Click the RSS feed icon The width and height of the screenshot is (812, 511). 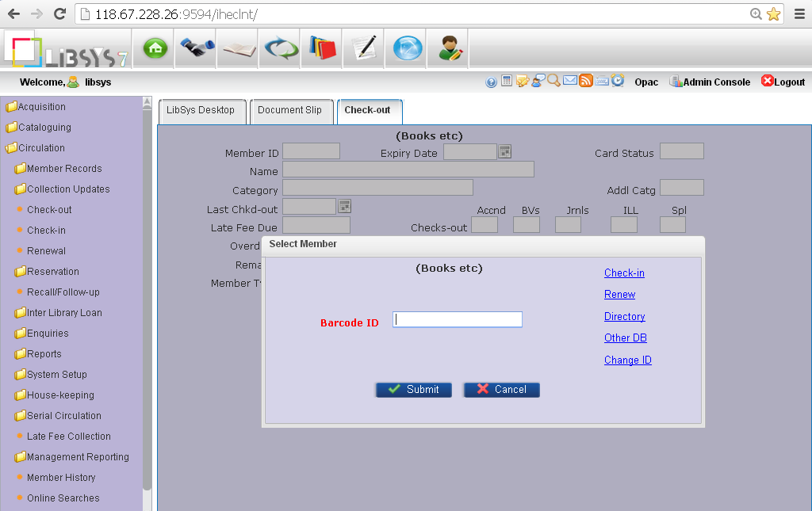click(x=585, y=82)
